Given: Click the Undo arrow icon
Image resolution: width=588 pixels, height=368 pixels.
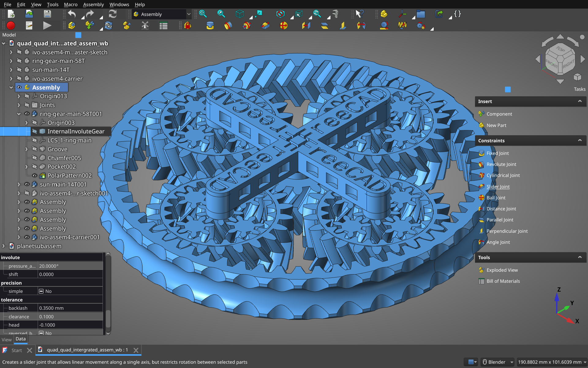Looking at the screenshot, I should pyautogui.click(x=72, y=14).
